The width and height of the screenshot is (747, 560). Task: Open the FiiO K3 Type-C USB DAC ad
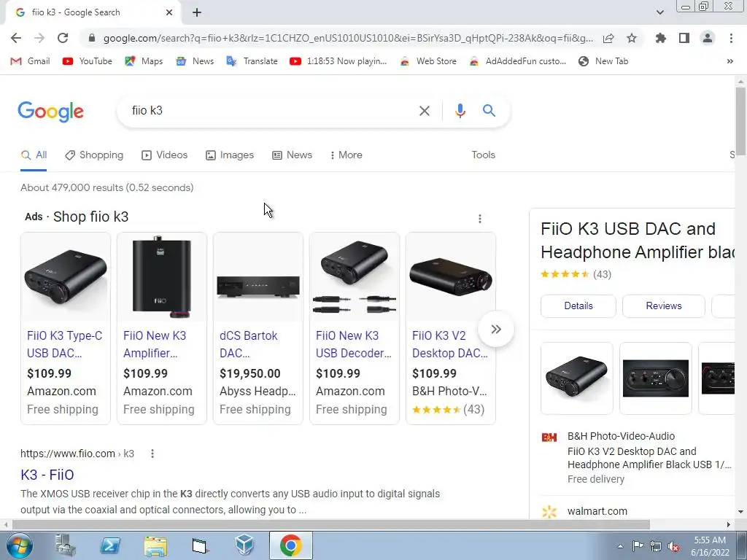tap(65, 344)
